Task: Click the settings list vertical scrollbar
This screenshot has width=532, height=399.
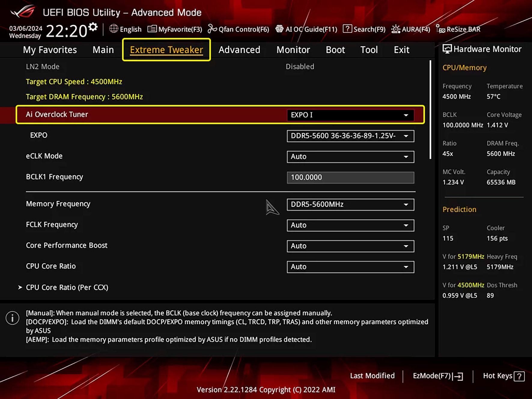Action: (430, 110)
